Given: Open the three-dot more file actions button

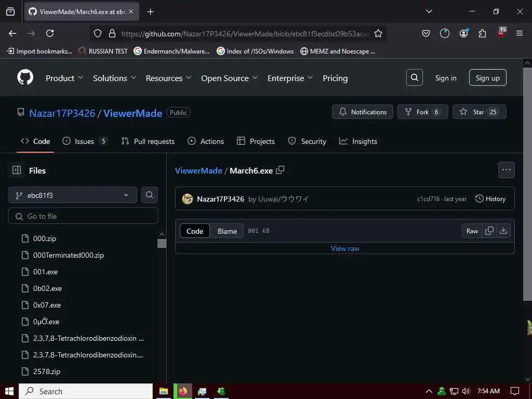Looking at the screenshot, I should tap(506, 170).
